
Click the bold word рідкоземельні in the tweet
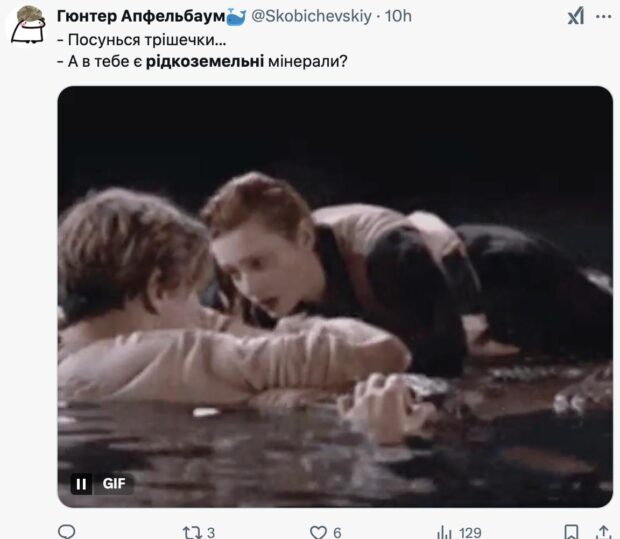[x=212, y=62]
